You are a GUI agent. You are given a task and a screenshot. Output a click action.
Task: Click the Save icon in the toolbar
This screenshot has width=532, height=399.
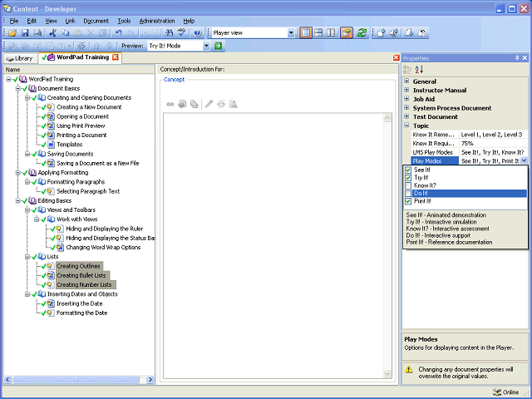coord(25,32)
